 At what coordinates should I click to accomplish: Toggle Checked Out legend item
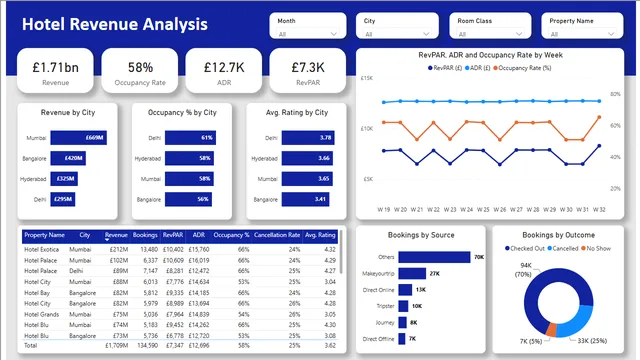click(x=524, y=248)
